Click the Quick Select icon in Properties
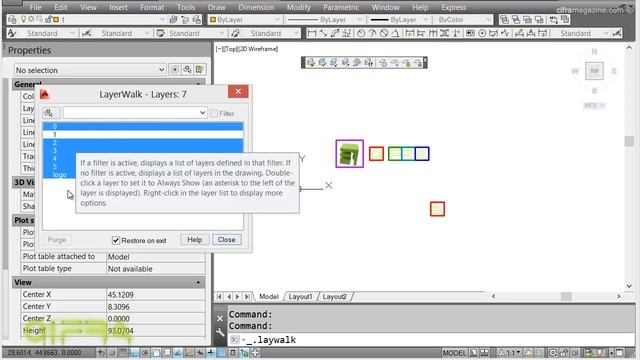The image size is (640, 360). (200, 70)
